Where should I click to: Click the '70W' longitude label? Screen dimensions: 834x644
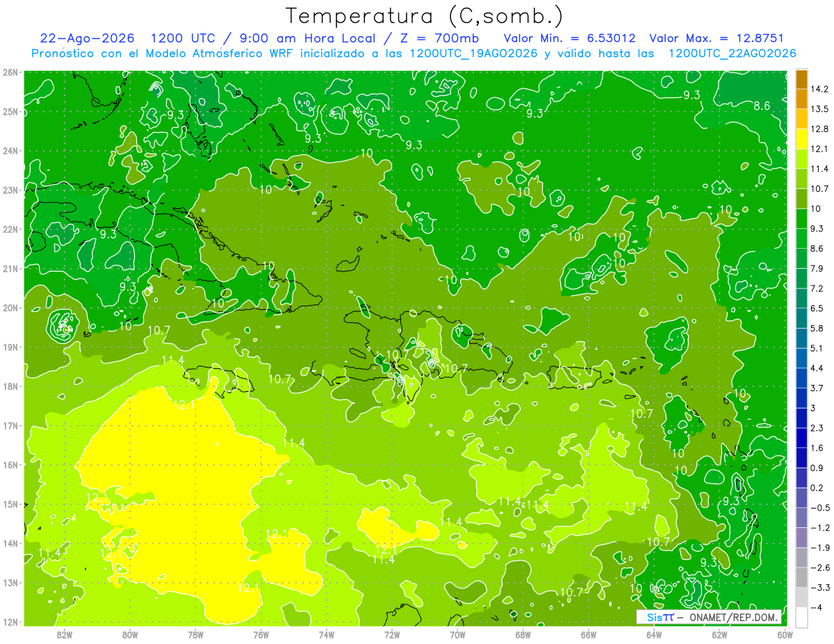[457, 634]
